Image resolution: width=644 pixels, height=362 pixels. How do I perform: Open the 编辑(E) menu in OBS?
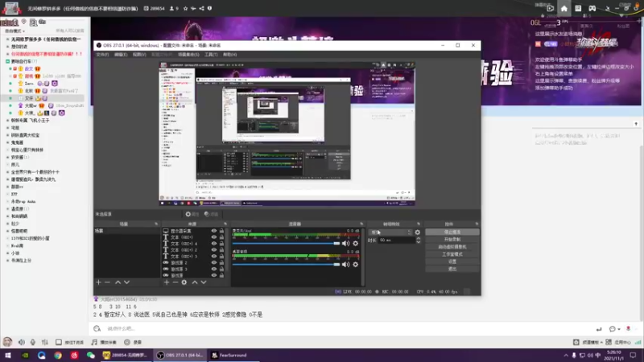point(121,55)
